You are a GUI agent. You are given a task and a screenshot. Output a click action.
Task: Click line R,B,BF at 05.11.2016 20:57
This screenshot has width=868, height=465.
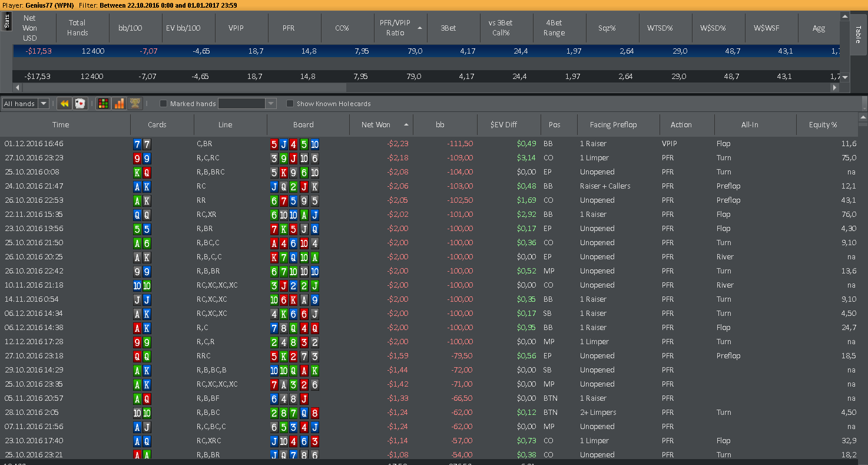coord(208,398)
